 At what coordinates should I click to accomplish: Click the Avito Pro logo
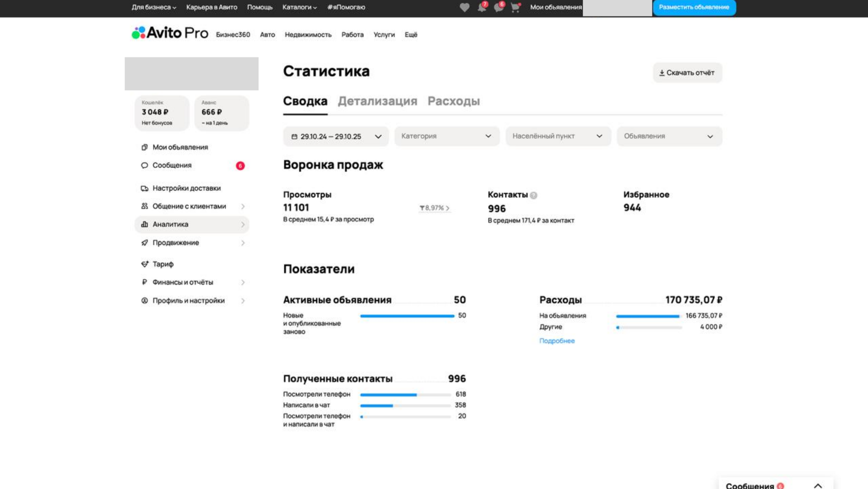click(x=170, y=33)
